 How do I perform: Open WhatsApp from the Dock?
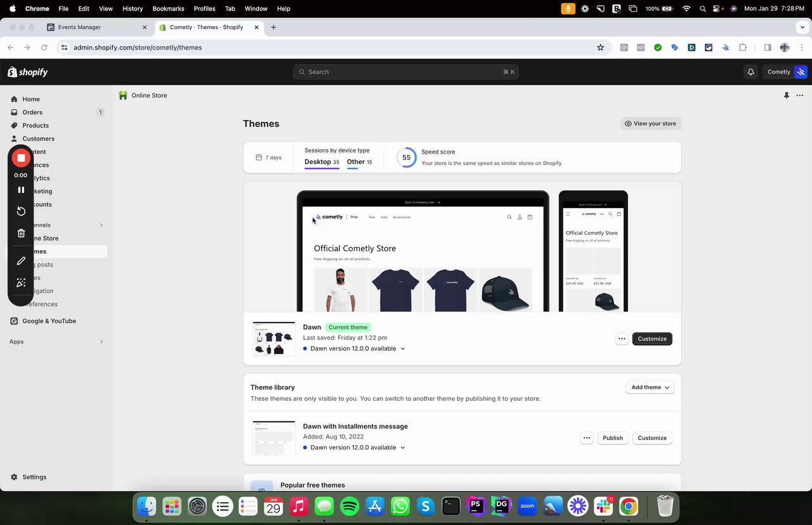click(x=400, y=506)
